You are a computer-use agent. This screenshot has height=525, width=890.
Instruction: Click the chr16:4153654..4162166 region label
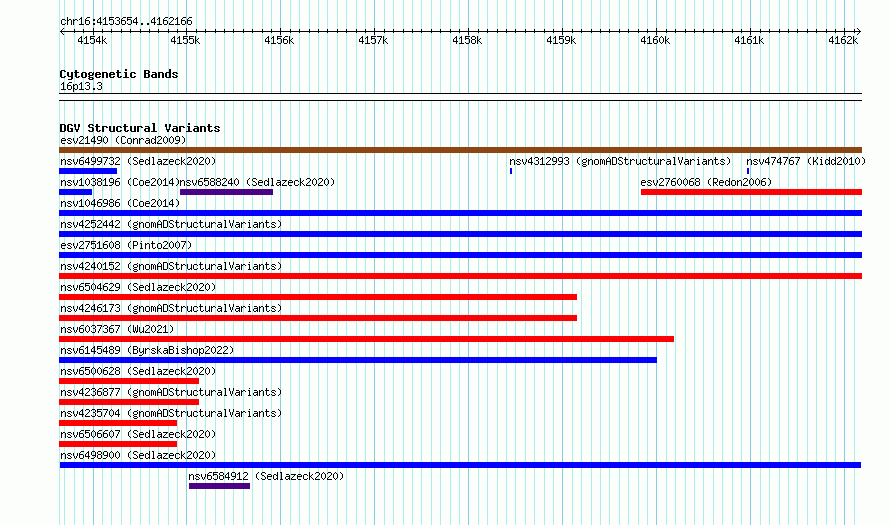coord(126,22)
